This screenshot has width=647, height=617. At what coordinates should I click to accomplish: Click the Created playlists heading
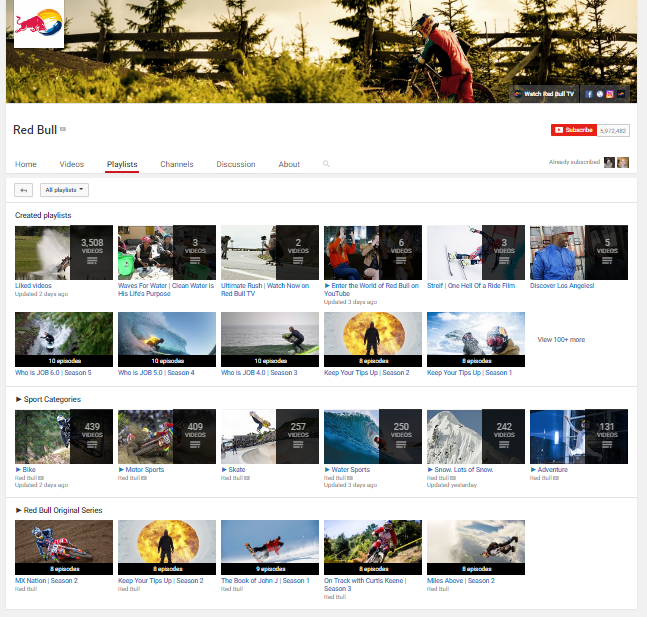[43, 215]
